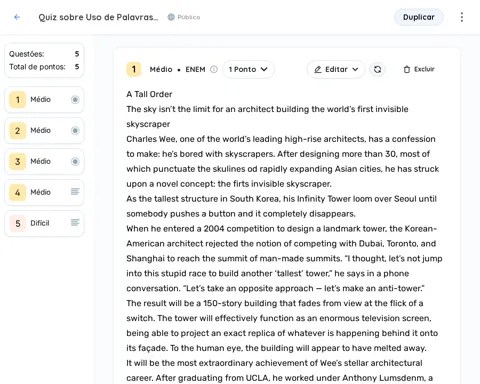Open the 1 Ponto dropdown
Viewport: 480px width, 384px height.
click(x=248, y=69)
